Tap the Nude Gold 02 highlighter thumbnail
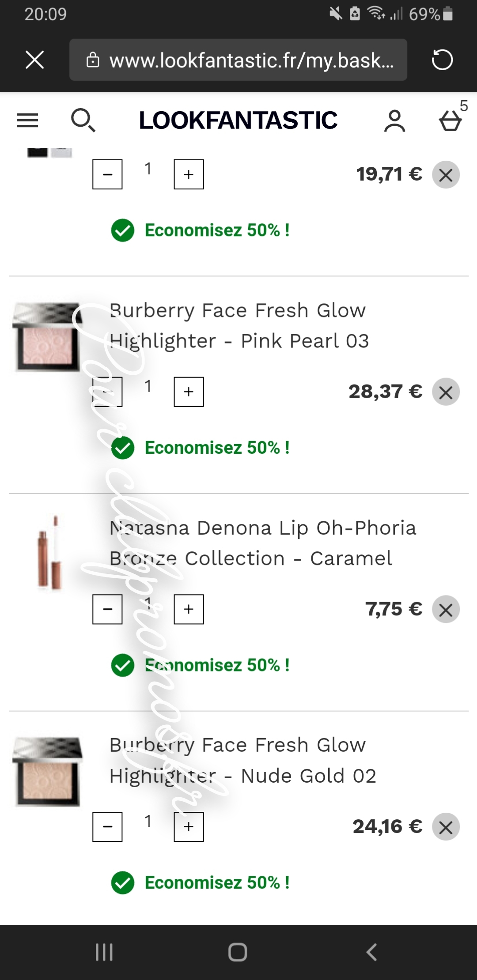 coord(47,771)
